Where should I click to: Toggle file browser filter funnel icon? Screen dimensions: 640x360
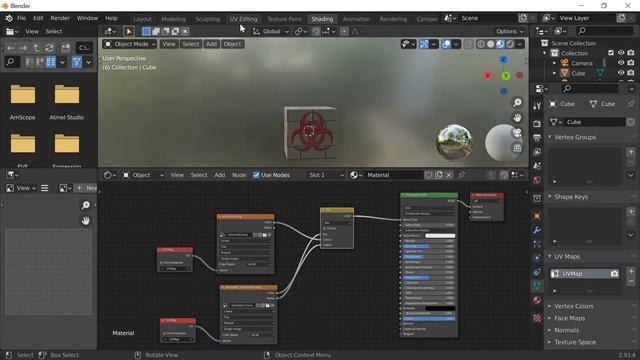(76, 62)
